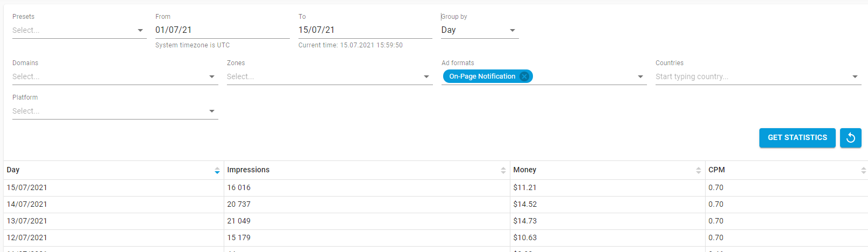Open the Presets dropdown
Screen dimensions: 868x252
pos(79,31)
